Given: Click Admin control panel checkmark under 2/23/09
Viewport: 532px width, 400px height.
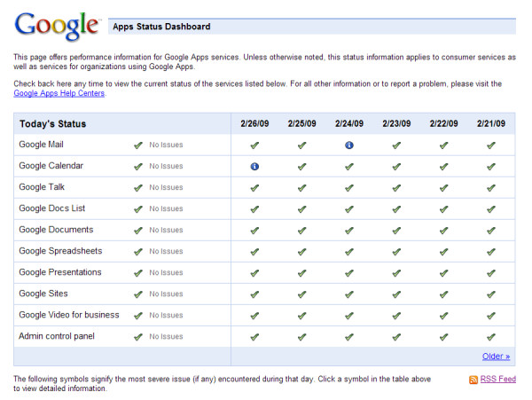Looking at the screenshot, I should pos(396,337).
